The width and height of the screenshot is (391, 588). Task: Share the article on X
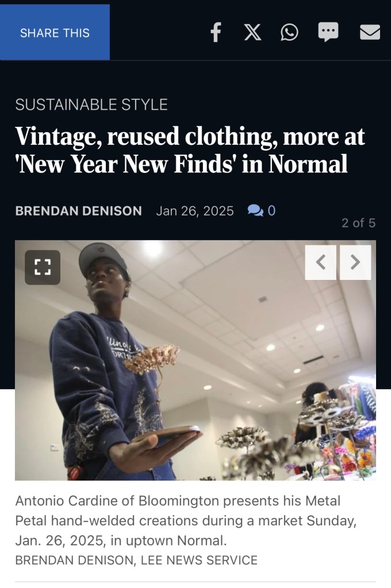point(252,32)
